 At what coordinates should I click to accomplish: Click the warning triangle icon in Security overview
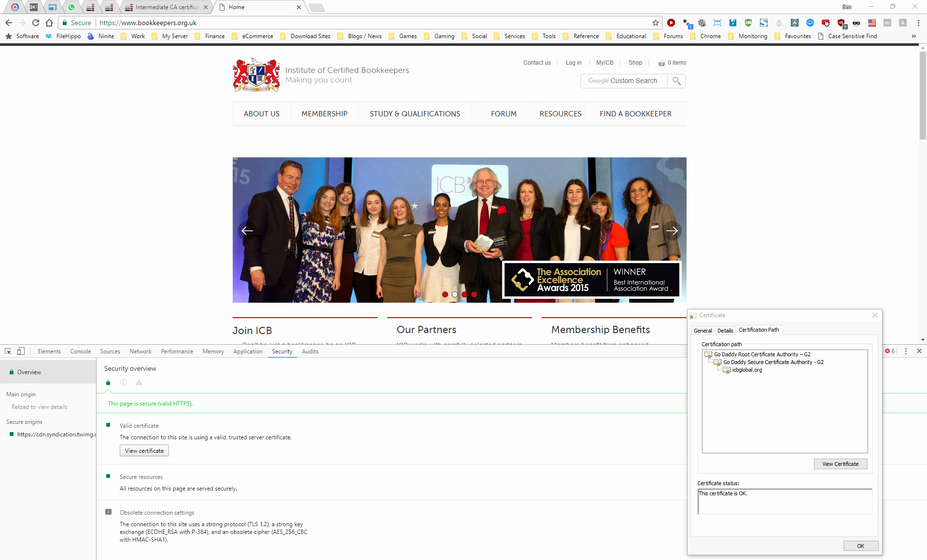click(x=139, y=383)
